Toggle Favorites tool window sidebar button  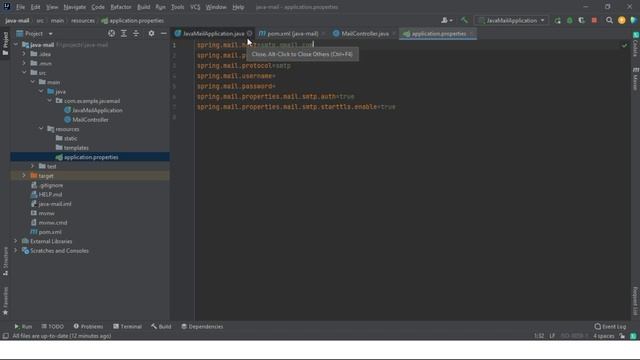click(x=5, y=301)
